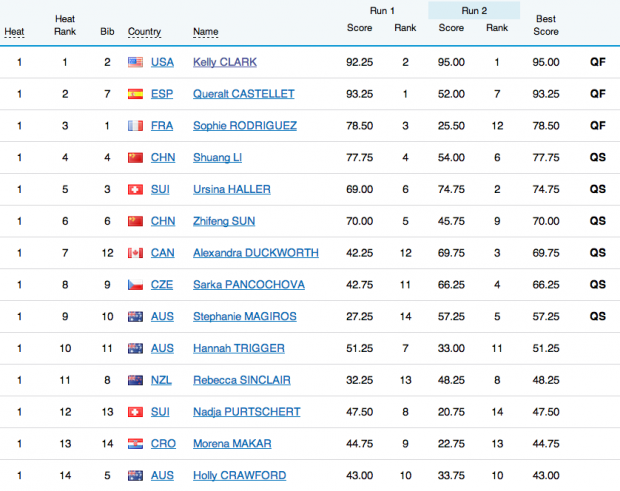Click the China flag beside Shuang LI
The height and width of the screenshot is (491, 620).
point(136,158)
